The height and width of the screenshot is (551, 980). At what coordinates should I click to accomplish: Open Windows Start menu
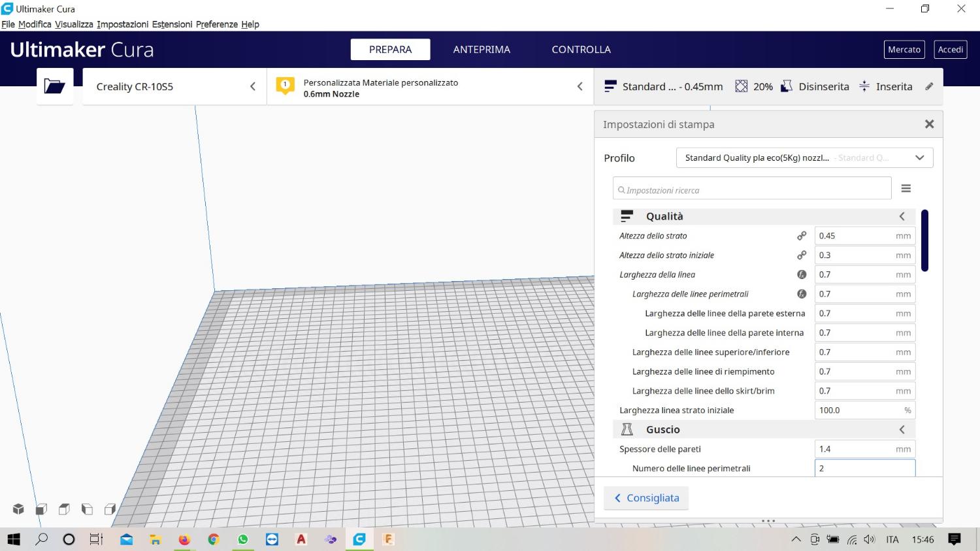pyautogui.click(x=14, y=539)
